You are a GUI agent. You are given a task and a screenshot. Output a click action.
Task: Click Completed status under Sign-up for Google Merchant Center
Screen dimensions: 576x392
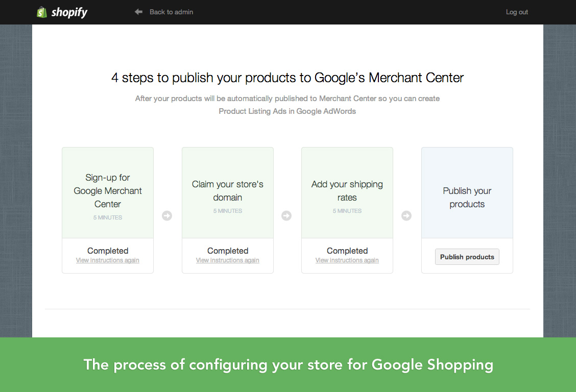click(x=108, y=251)
